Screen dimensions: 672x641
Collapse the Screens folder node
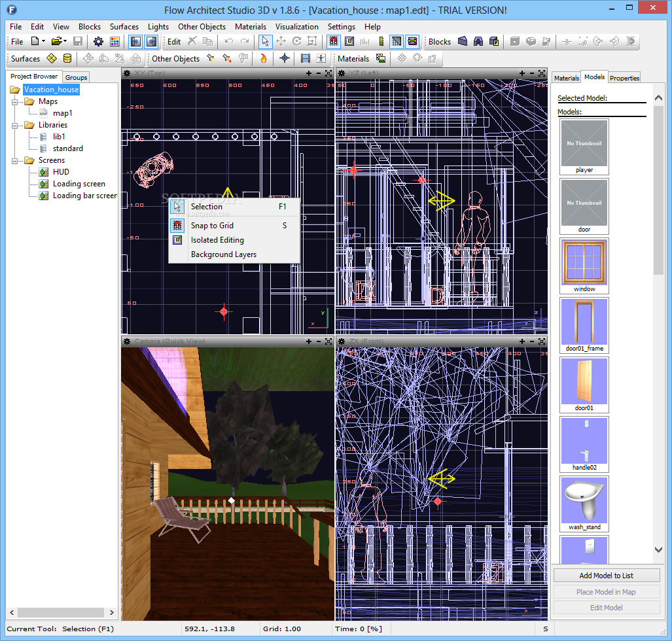click(14, 160)
